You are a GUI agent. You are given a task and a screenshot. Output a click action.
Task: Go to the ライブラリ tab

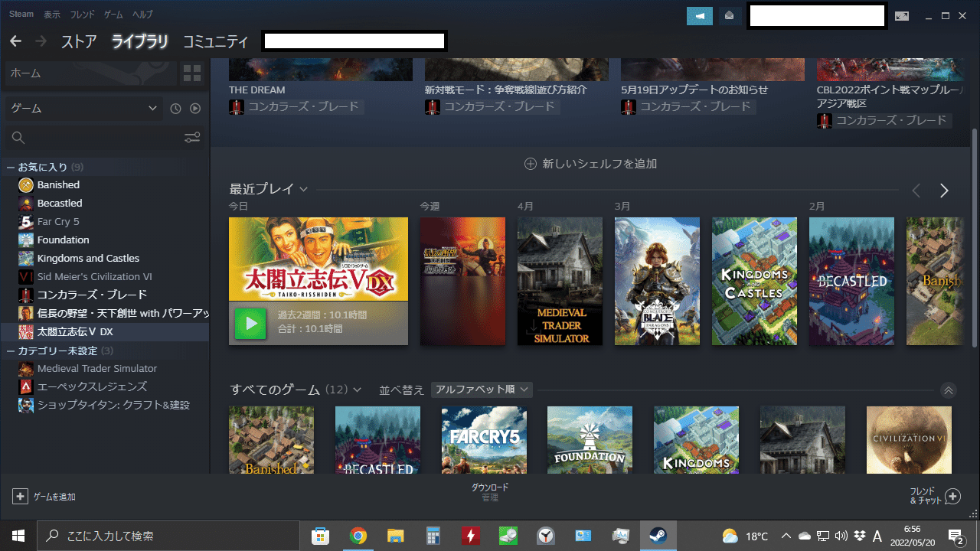pos(139,42)
